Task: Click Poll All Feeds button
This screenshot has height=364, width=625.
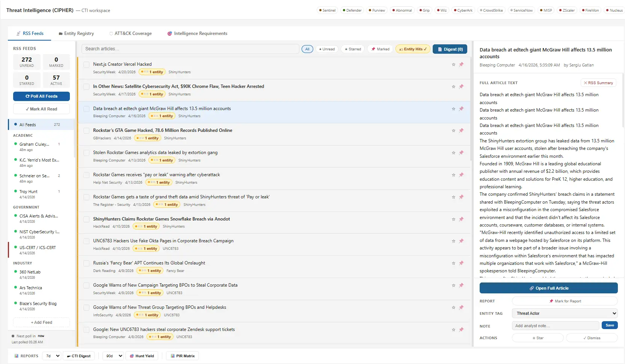Action: point(41,97)
